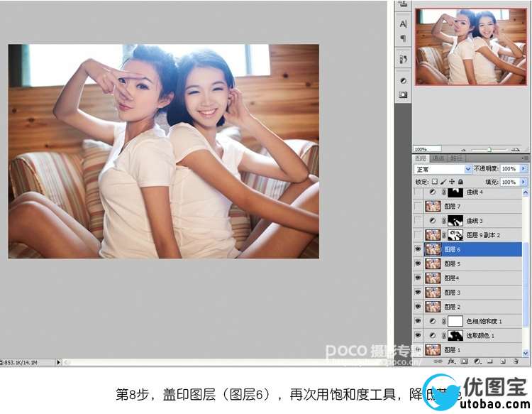This screenshot has width=532, height=414.
Task: Open the Masks panel icon in dock
Action: (403, 94)
